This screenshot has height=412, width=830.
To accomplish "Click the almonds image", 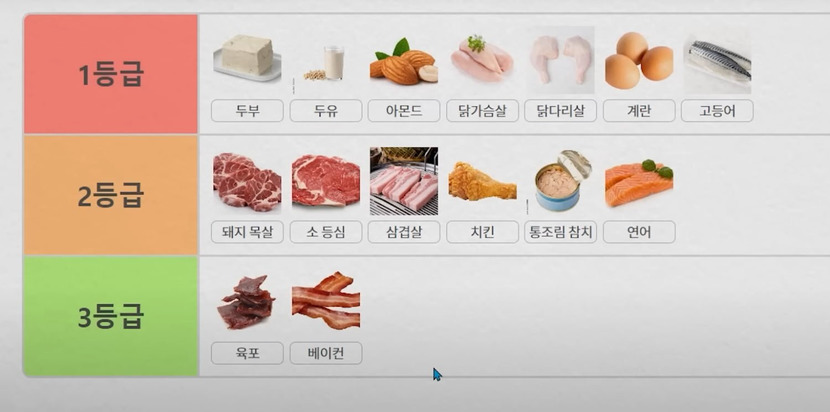I will (404, 61).
